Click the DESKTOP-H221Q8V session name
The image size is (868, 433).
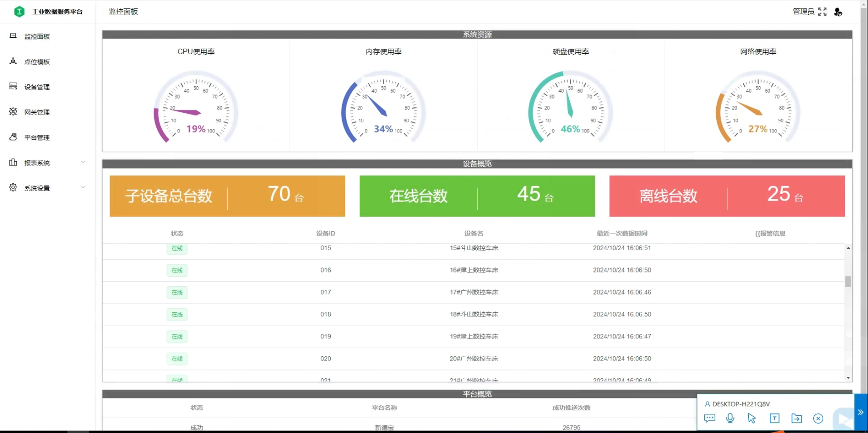coord(741,404)
